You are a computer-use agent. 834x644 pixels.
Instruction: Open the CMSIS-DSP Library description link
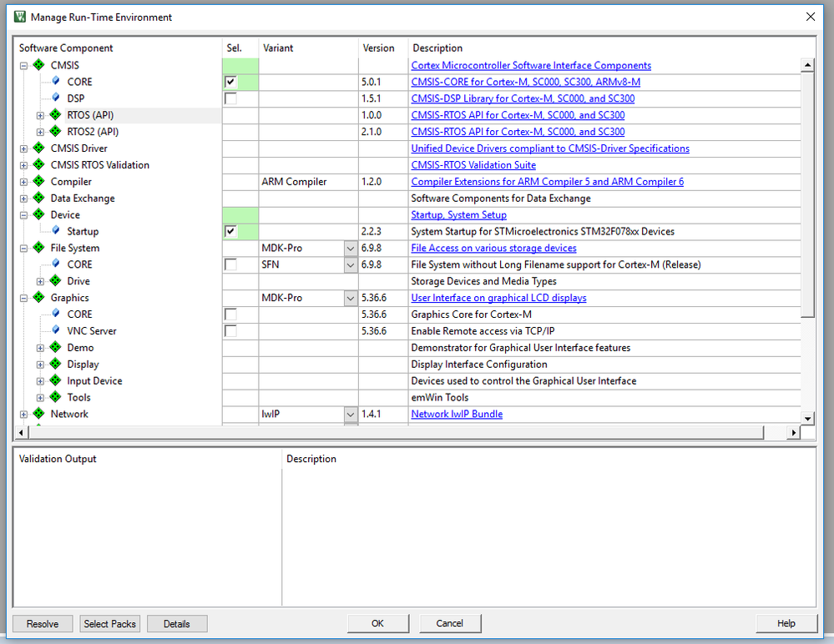point(523,98)
